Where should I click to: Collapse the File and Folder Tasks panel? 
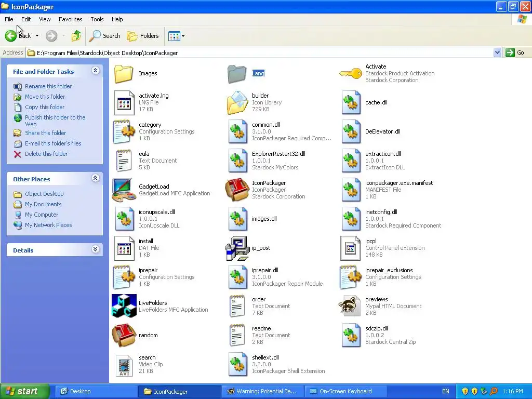(96, 71)
